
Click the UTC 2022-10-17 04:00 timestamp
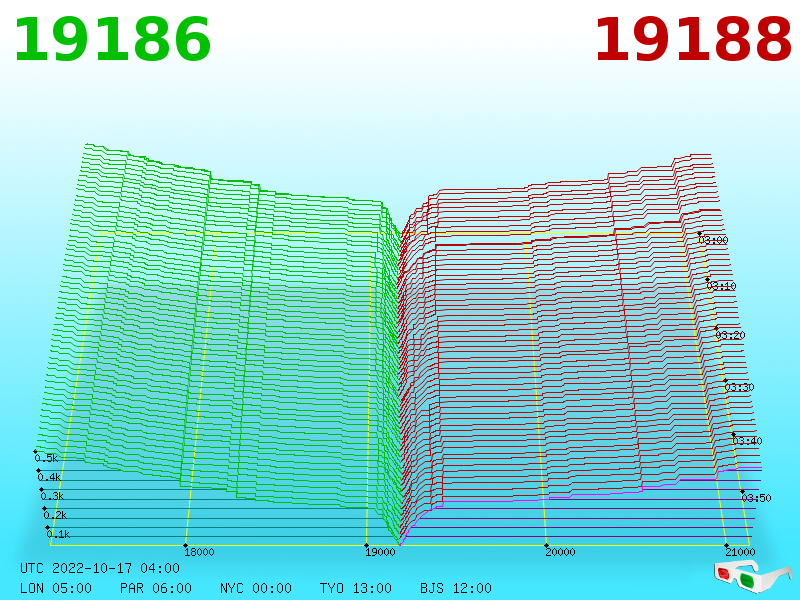[x=100, y=568]
